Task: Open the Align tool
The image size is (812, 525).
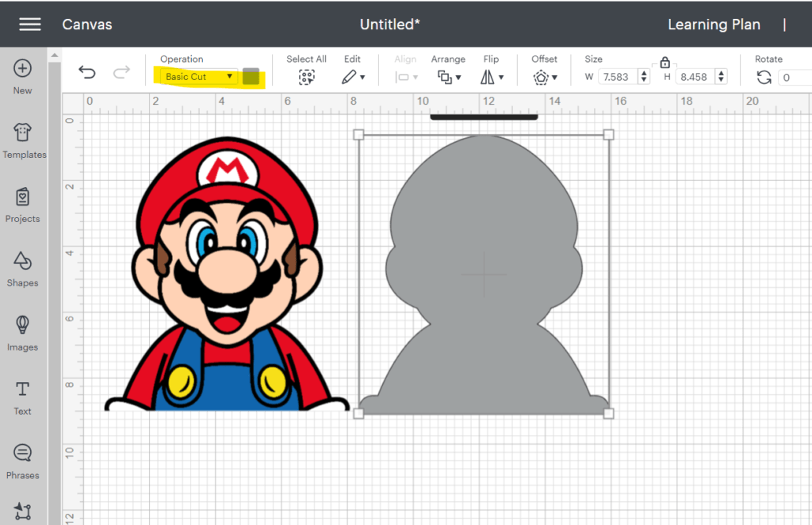Action: pos(402,77)
